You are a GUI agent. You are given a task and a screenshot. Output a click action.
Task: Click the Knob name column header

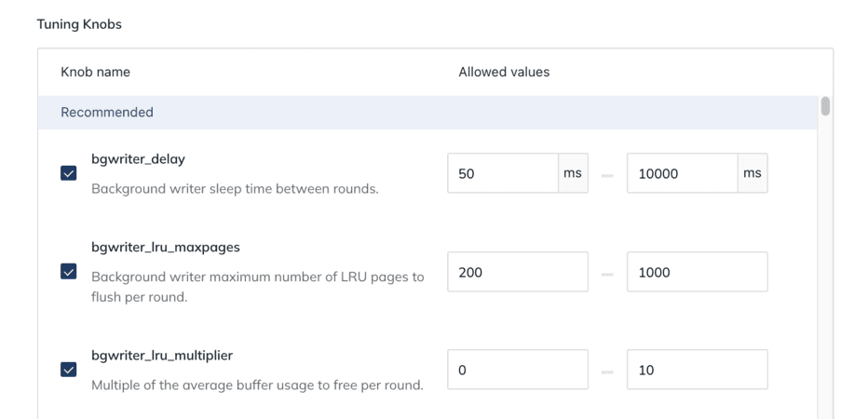point(95,72)
